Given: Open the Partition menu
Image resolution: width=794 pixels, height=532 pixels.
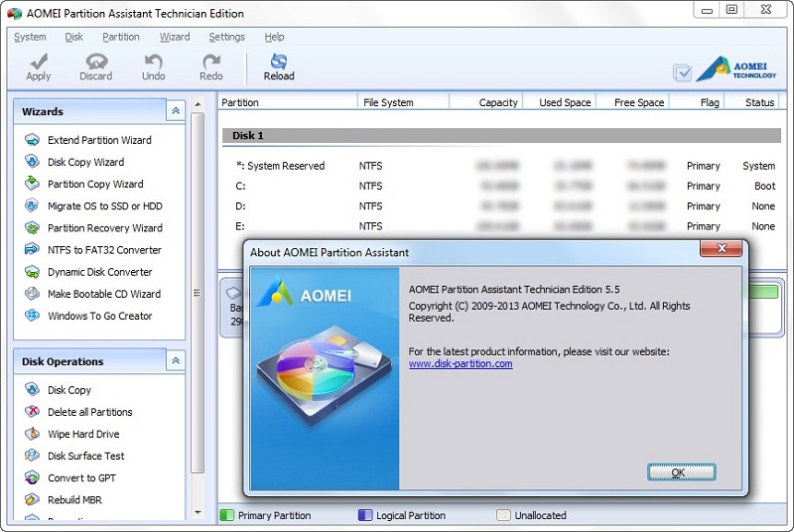Looking at the screenshot, I should pos(120,37).
